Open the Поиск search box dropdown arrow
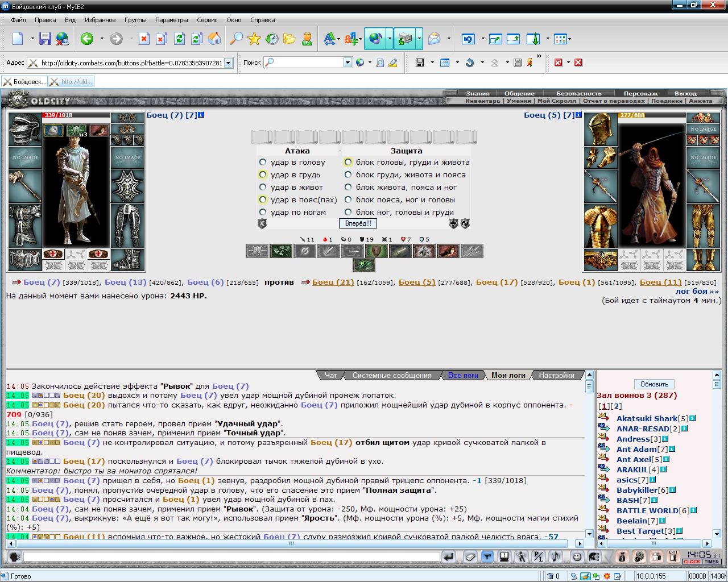728x582 pixels. pos(348,63)
